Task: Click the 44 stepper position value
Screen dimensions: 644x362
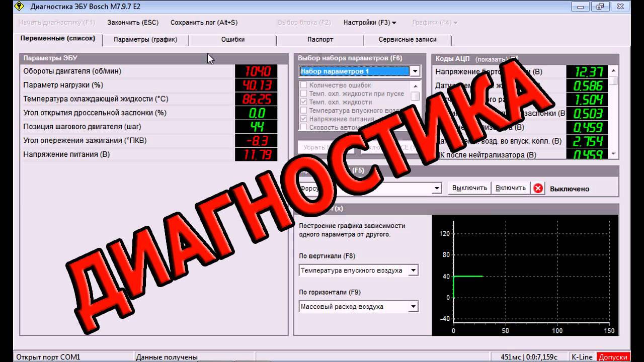Action: [256, 127]
